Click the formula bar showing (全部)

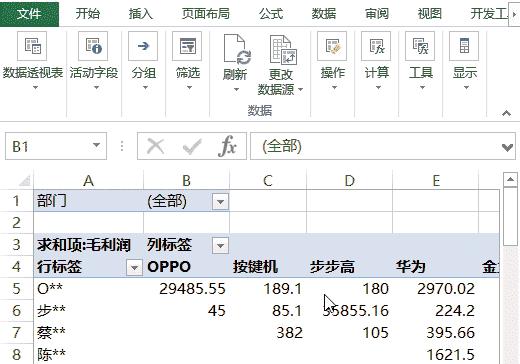click(x=383, y=146)
